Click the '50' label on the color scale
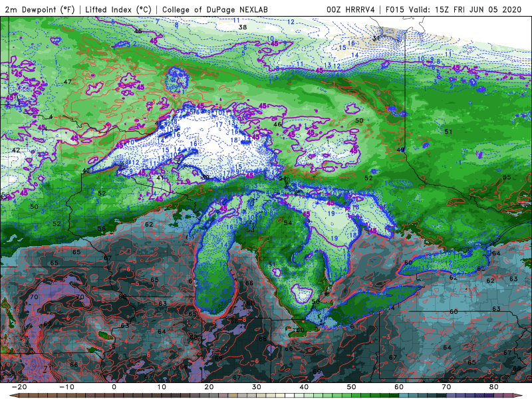 coord(352,387)
